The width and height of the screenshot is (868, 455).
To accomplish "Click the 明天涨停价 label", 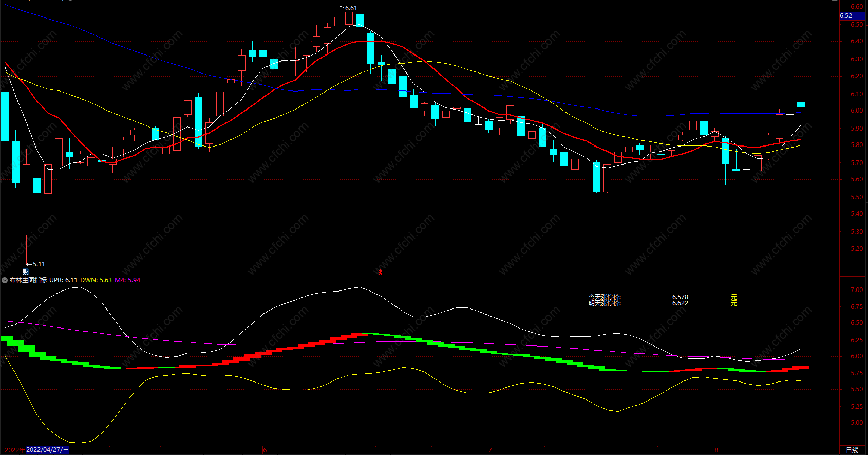I will (x=605, y=303).
